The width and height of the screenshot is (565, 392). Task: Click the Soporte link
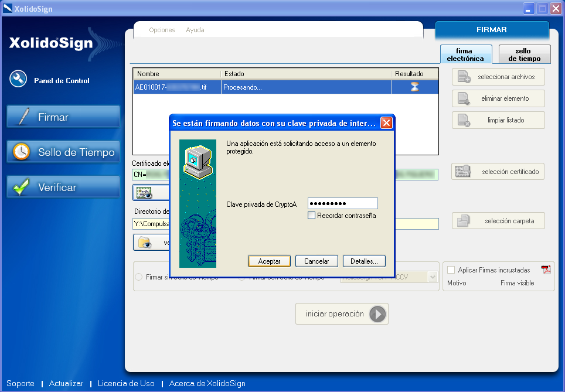pos(21,383)
